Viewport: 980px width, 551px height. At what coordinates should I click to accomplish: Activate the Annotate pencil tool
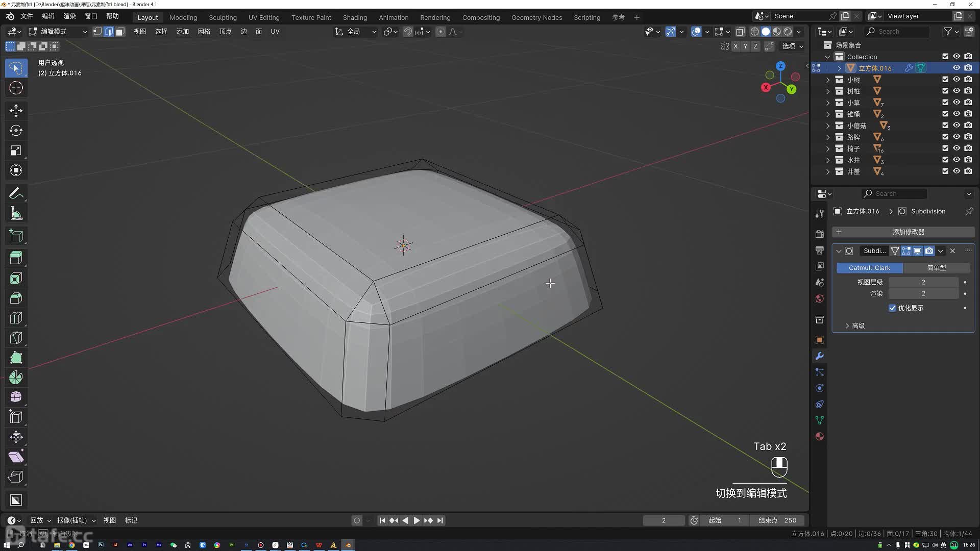click(16, 193)
